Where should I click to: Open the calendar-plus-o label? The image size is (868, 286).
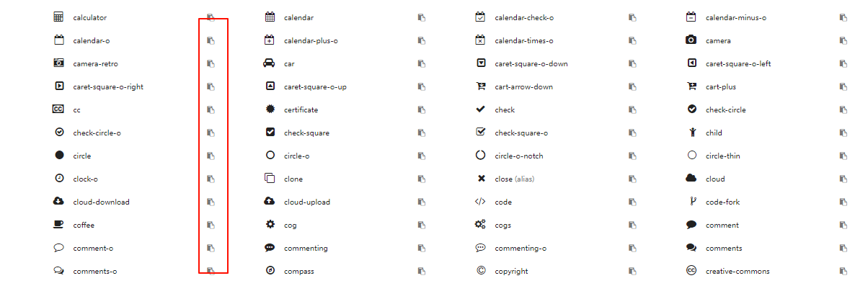(x=311, y=41)
